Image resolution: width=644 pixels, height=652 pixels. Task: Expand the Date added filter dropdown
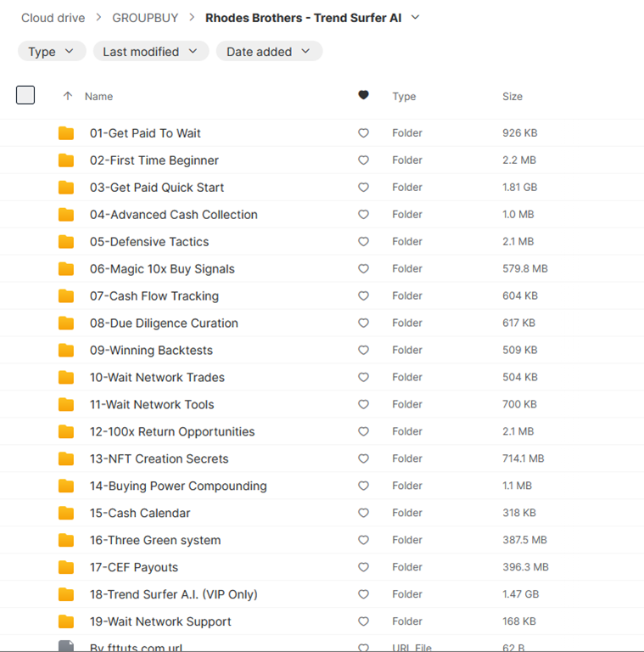pyautogui.click(x=269, y=52)
